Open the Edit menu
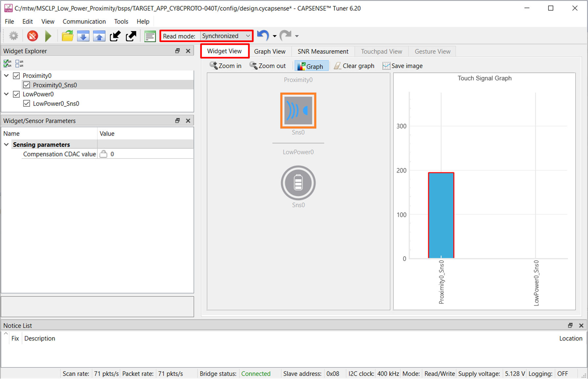588x379 pixels. point(28,21)
